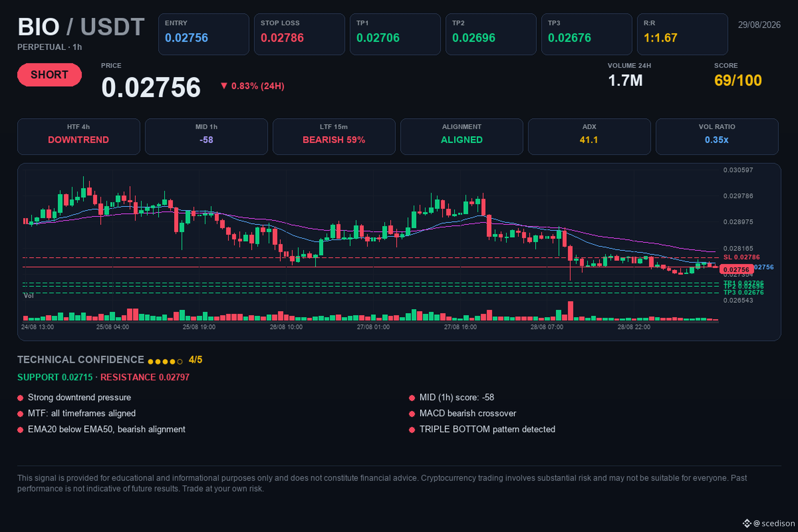Click the empty fifth confidence dot
The height and width of the screenshot is (532, 798).
[x=180, y=362]
